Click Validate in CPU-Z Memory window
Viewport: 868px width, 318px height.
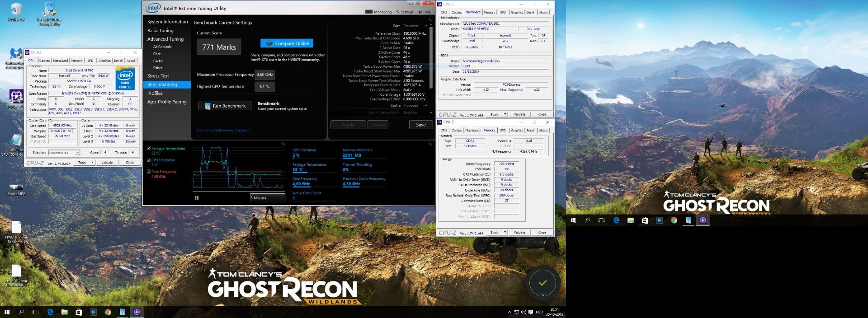click(519, 233)
